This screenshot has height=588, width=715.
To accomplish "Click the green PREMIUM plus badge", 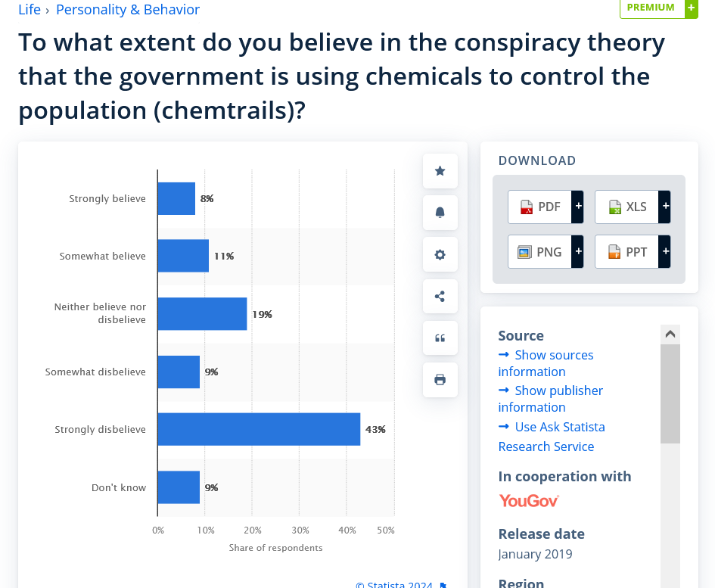I will click(x=658, y=8).
